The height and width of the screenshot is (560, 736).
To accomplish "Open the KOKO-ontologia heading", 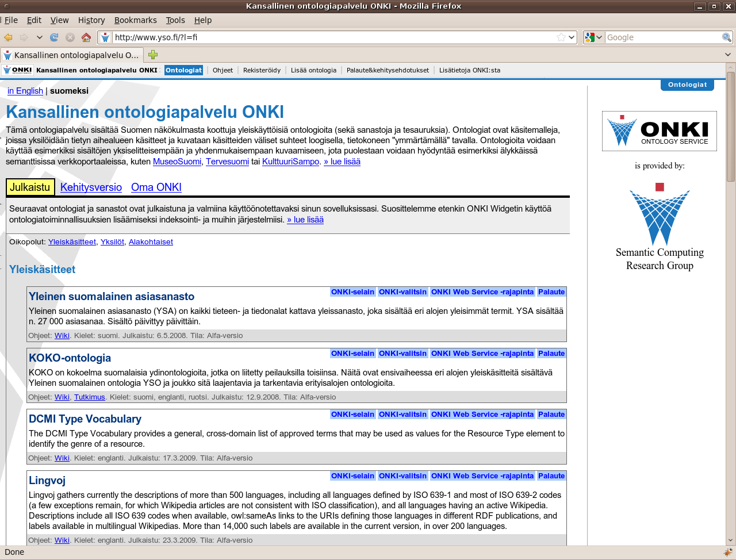I will click(x=70, y=358).
